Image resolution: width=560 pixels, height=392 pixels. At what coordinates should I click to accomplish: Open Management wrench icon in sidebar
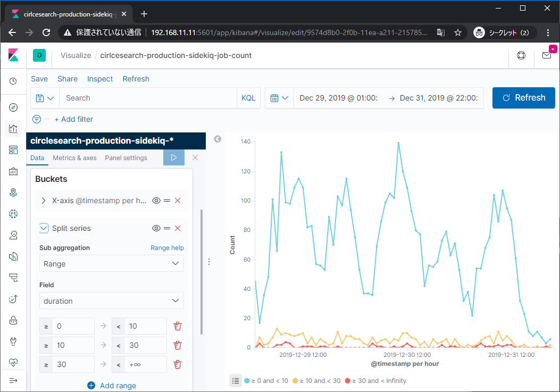click(13, 341)
